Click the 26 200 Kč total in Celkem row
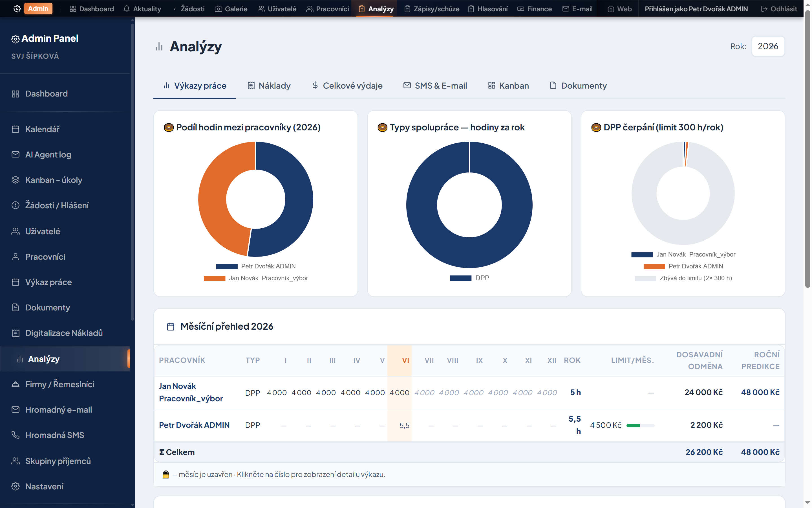Viewport: 812px width, 508px height. tap(704, 452)
